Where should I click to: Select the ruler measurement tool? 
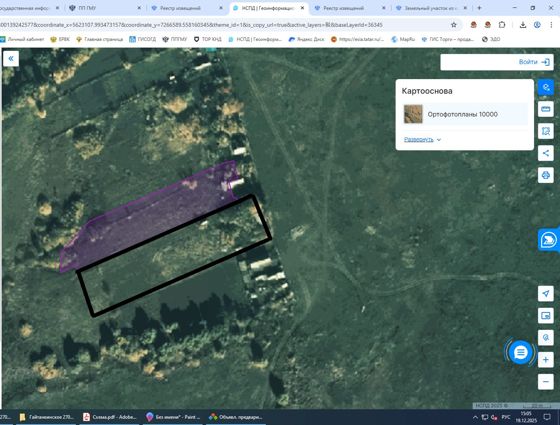(x=545, y=109)
